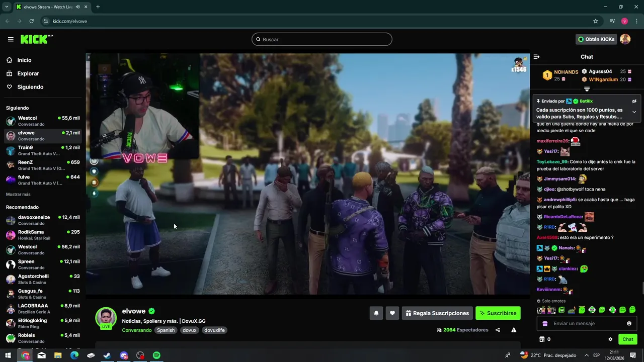The height and width of the screenshot is (362, 644).
Task: Open Agostorchelli recommended channel
Action: pos(43,279)
